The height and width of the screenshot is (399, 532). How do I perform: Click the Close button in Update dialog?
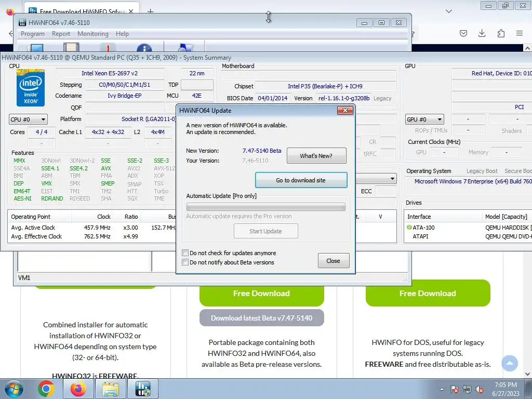333,261
